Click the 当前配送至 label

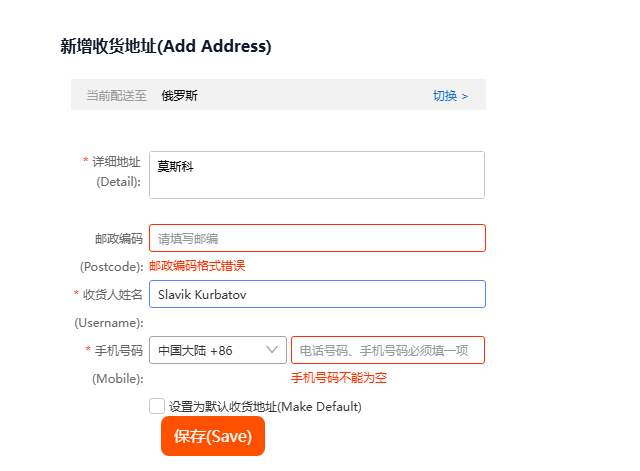click(x=116, y=96)
